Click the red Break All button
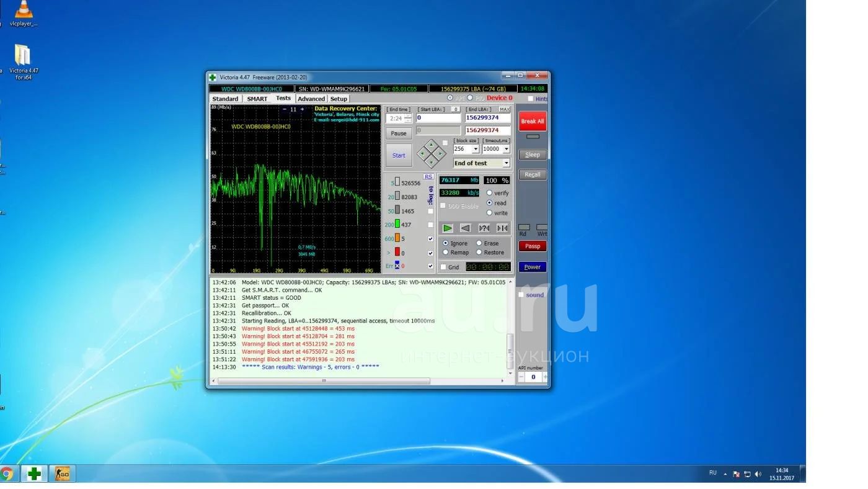The width and height of the screenshot is (868, 489). (533, 121)
